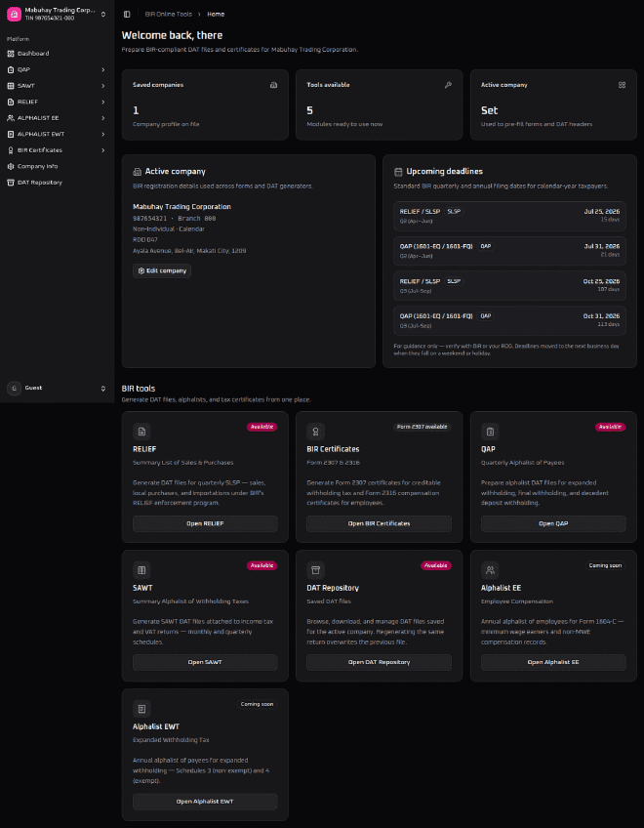Click the RELIEF tool card document icon

(x=141, y=432)
